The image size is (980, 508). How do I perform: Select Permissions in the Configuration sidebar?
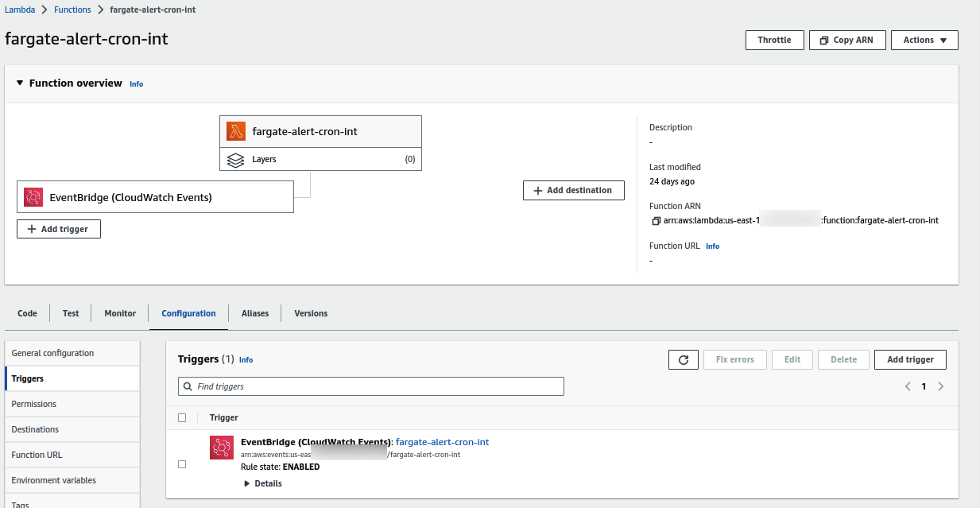(x=33, y=404)
